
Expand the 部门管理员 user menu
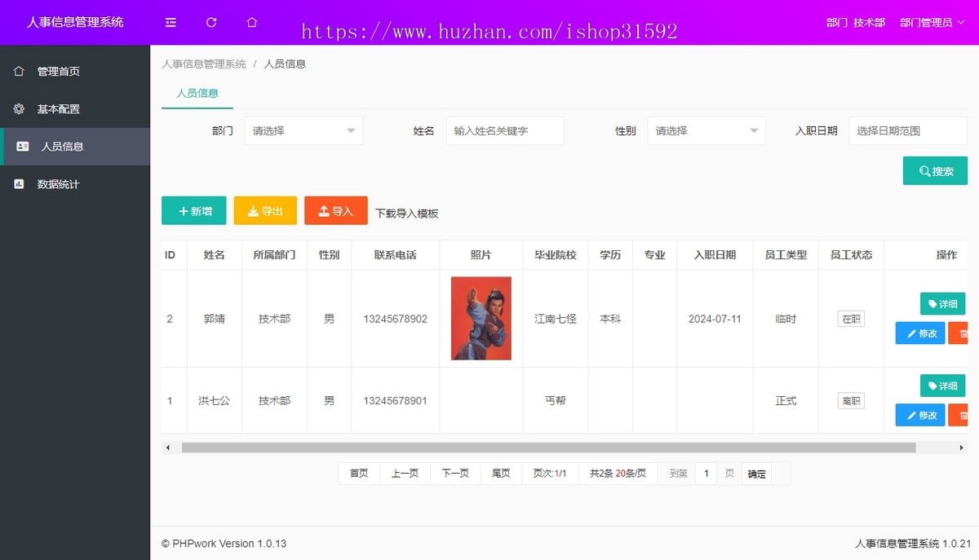tap(932, 23)
